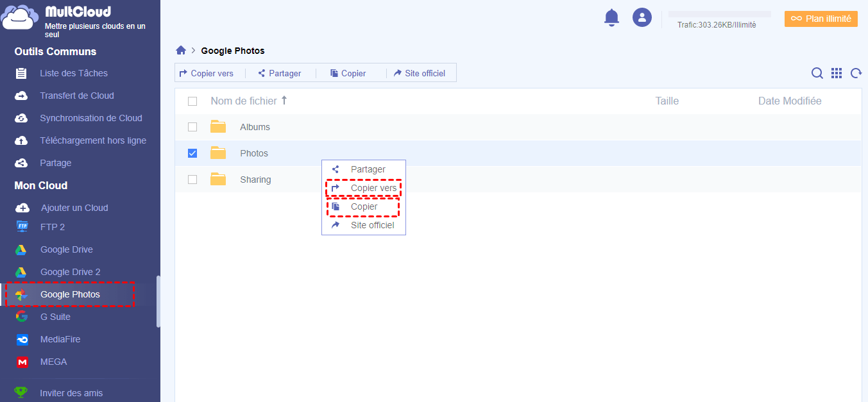Click Site officiel toolbar button

point(420,73)
